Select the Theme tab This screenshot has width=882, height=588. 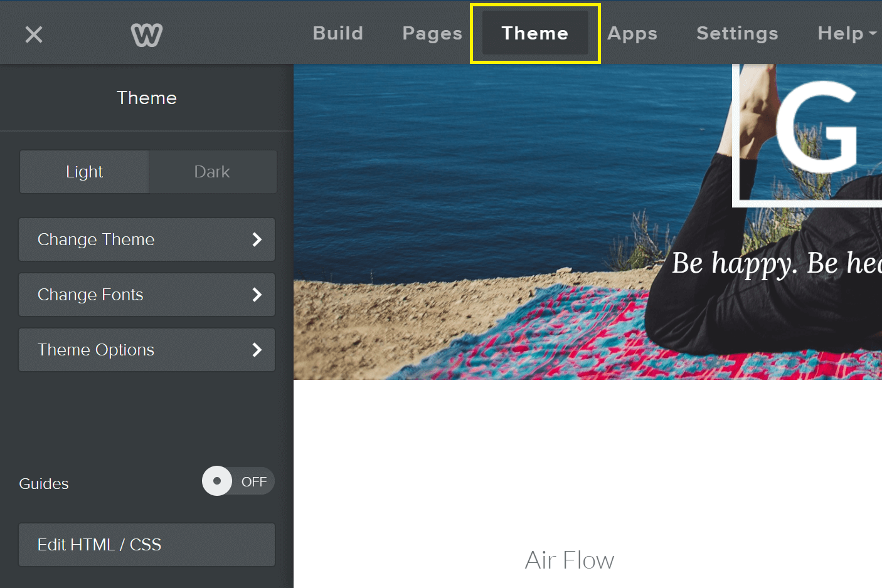tap(535, 33)
